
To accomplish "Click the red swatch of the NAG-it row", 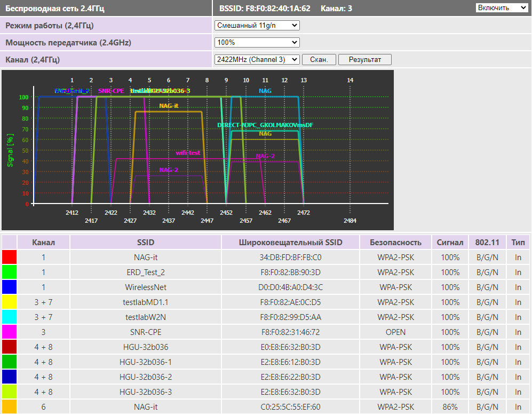I will pos(10,257).
